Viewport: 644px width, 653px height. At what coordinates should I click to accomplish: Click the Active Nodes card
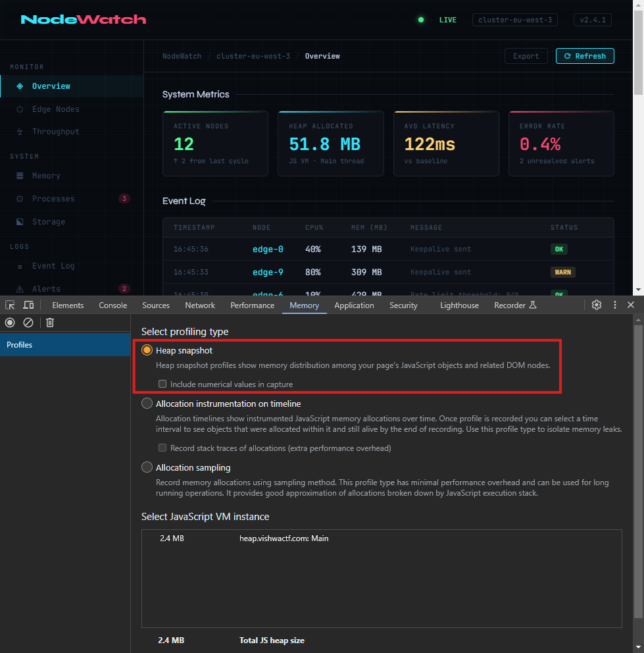click(215, 144)
